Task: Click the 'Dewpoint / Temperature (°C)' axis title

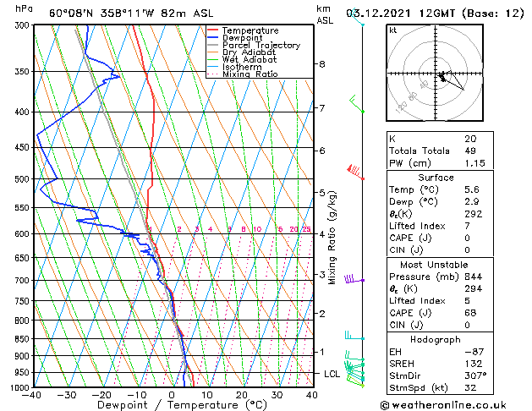Action: tap(182, 405)
